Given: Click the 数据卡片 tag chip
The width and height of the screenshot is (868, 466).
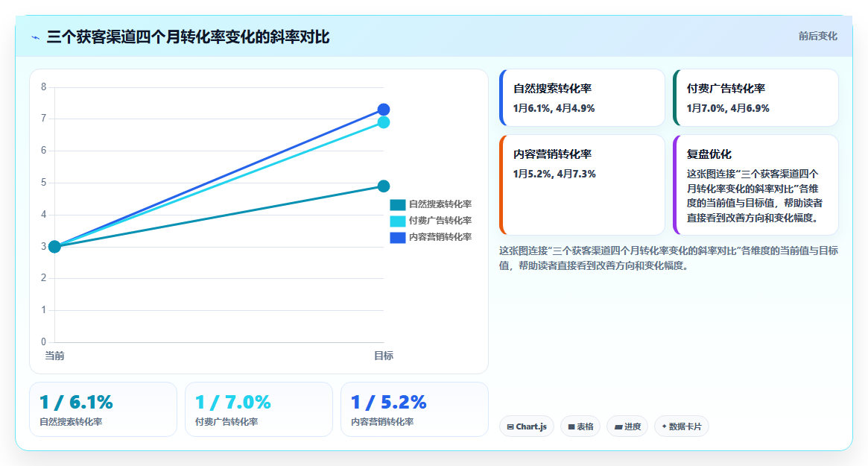Looking at the screenshot, I should tap(682, 426).
